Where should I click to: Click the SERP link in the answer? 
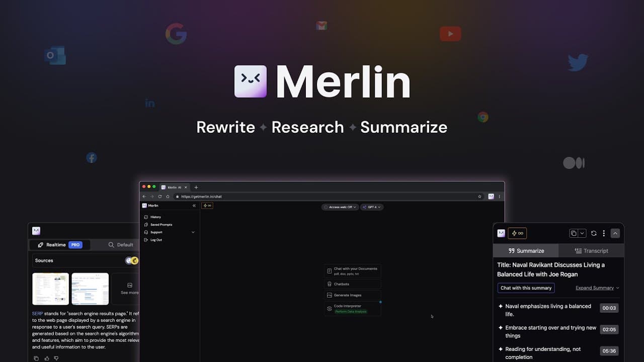pyautogui.click(x=37, y=313)
